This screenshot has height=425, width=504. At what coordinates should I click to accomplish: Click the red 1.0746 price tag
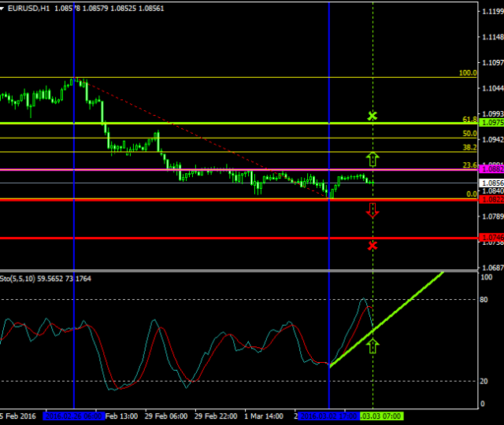[x=491, y=238]
